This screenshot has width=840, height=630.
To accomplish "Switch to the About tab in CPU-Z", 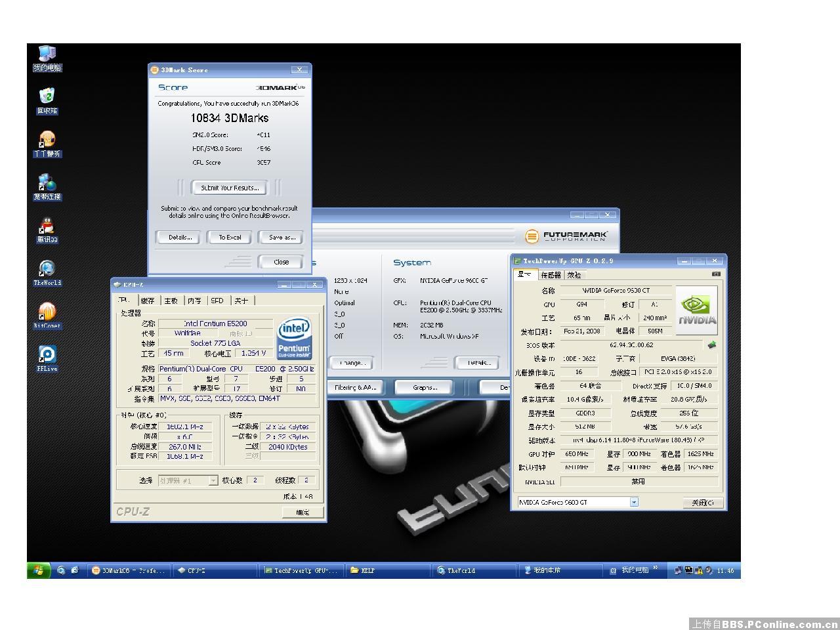I will (x=241, y=301).
